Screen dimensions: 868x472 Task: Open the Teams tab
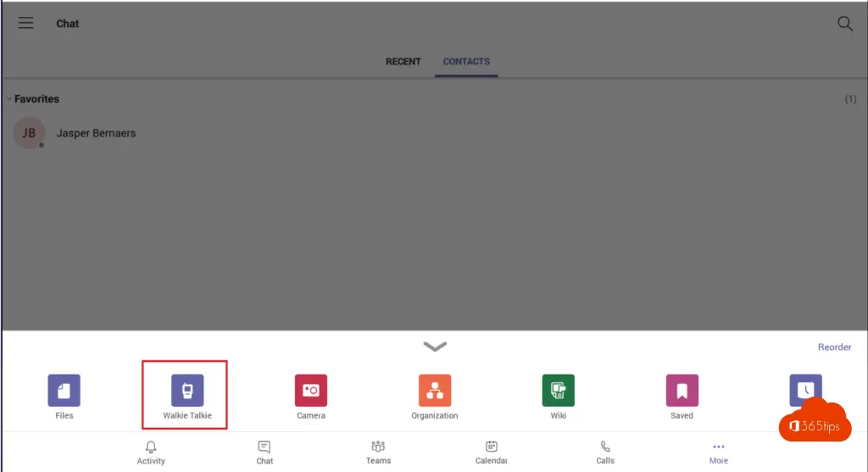(x=378, y=453)
